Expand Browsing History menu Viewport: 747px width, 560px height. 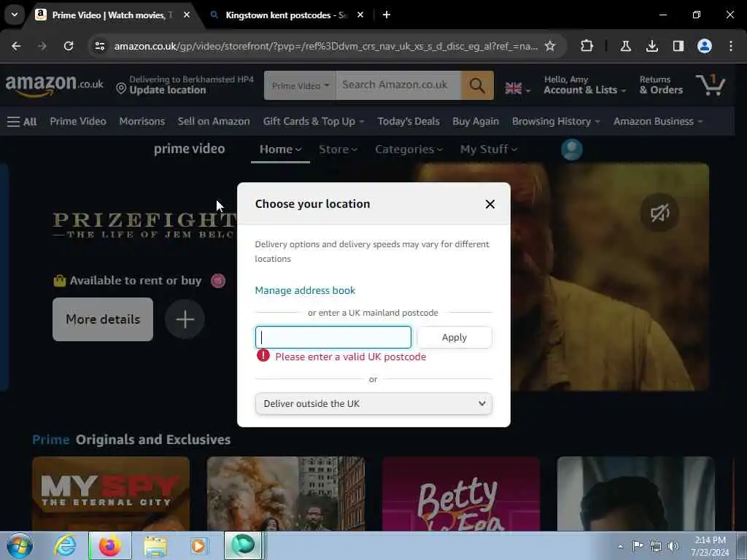click(x=556, y=122)
